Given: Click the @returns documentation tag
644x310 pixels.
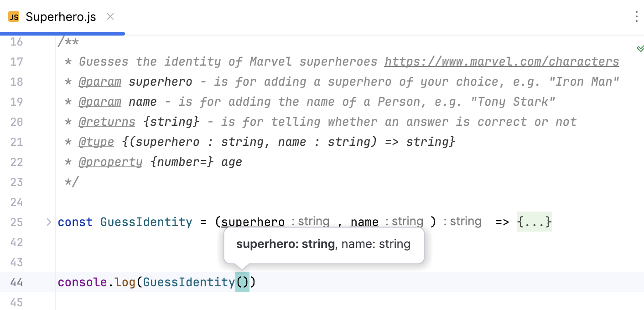Looking at the screenshot, I should pos(107,122).
